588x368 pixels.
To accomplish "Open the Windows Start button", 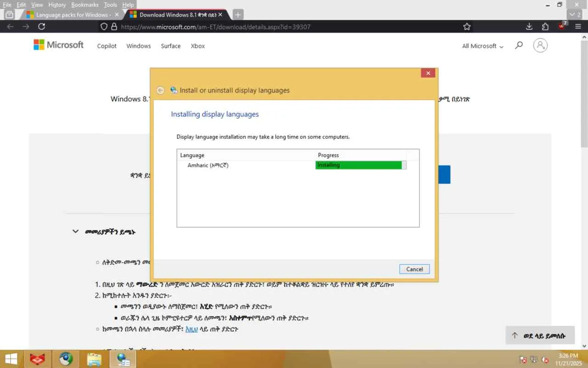I will coord(11,359).
